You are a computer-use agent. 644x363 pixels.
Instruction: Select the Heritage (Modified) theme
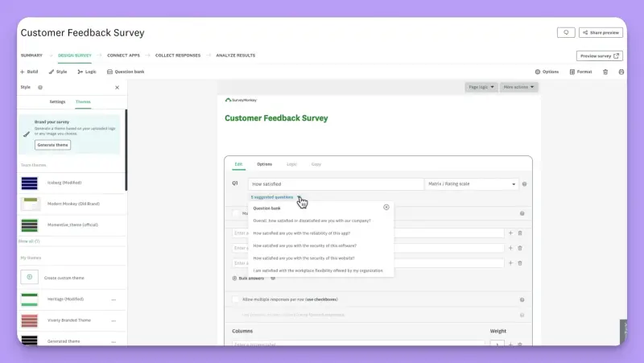pos(66,299)
